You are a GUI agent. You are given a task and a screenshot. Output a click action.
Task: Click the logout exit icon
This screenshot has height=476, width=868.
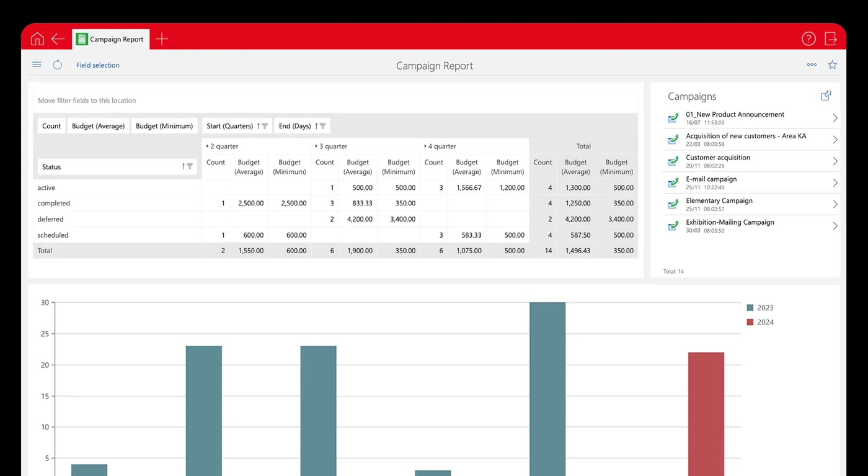[x=831, y=39]
